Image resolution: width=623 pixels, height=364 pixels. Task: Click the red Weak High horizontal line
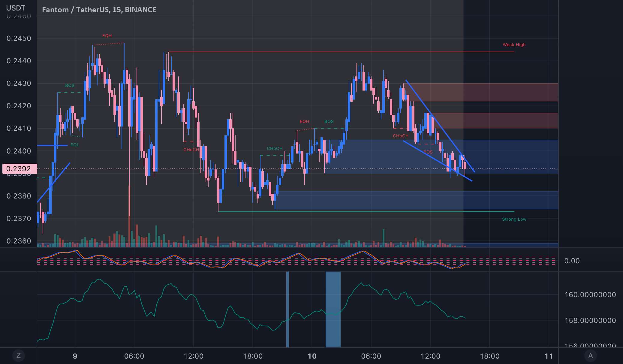coord(341,52)
